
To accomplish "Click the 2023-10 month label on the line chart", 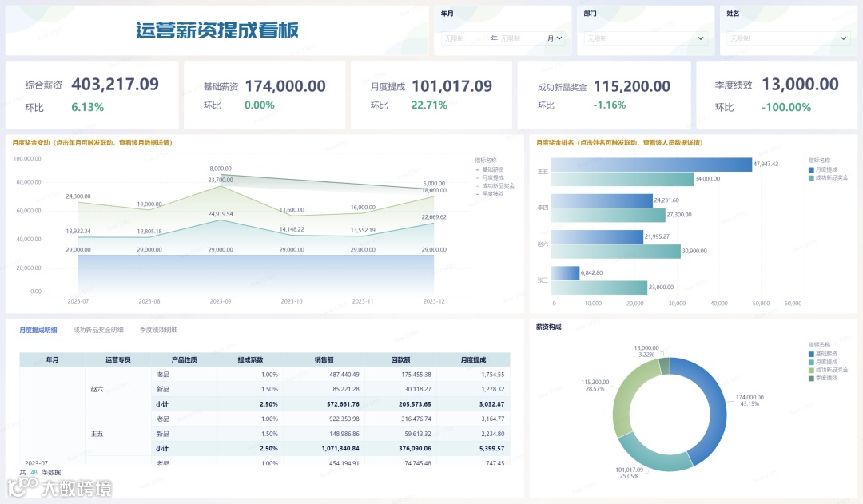I will [292, 301].
